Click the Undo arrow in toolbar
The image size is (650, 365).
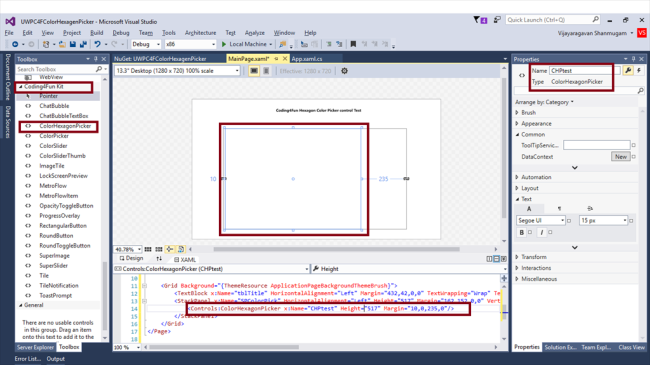point(97,44)
